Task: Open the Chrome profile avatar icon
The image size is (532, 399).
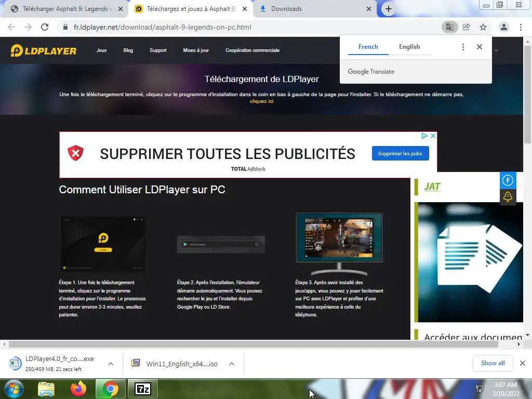Action: pyautogui.click(x=504, y=27)
